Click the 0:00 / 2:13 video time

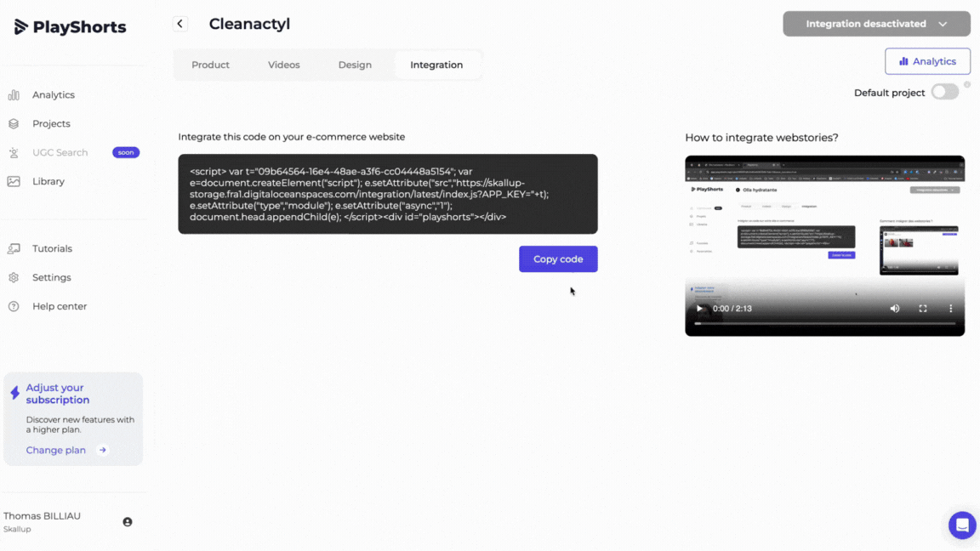pyautogui.click(x=732, y=309)
